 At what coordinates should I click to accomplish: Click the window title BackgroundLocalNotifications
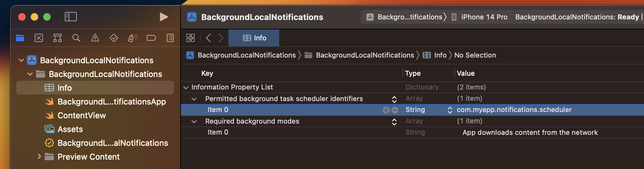262,17
